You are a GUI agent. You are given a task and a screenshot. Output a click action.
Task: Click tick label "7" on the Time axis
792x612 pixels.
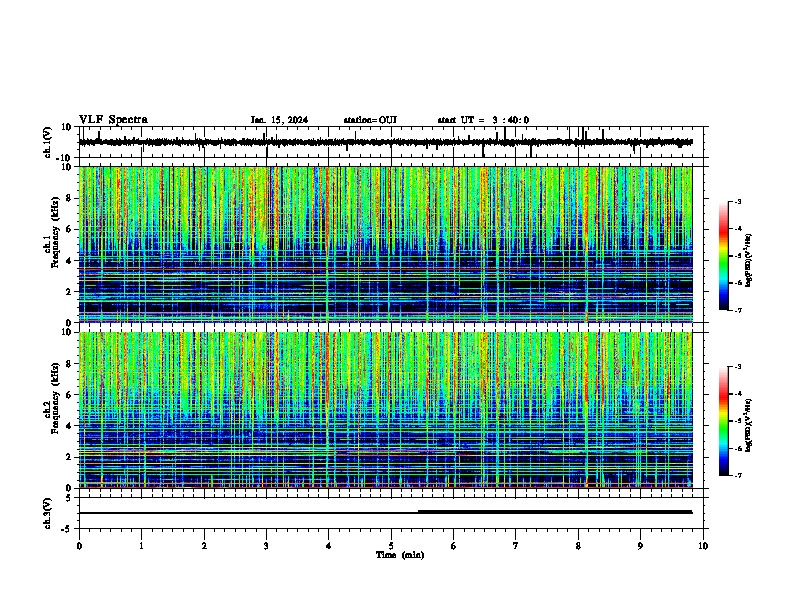(516, 546)
